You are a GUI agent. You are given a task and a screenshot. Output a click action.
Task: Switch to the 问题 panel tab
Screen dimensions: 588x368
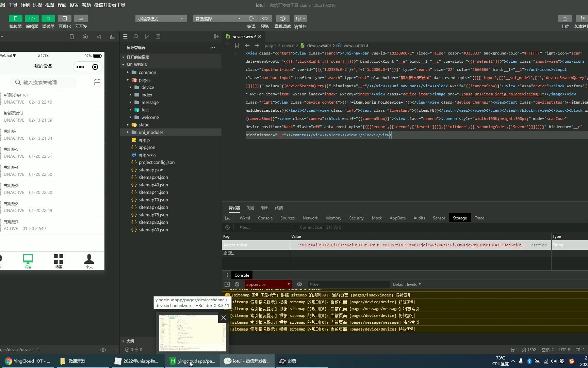[250, 208]
